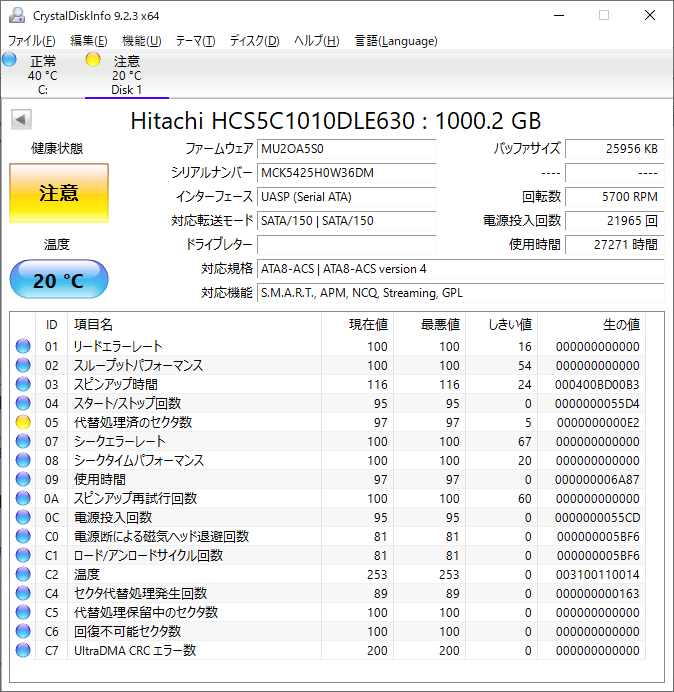Click status orb of C7 UltraDMA CRC エラー数

tap(23, 650)
